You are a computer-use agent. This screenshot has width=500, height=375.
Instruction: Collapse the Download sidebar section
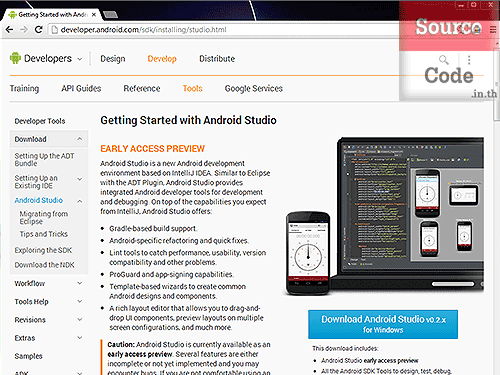(x=80, y=139)
